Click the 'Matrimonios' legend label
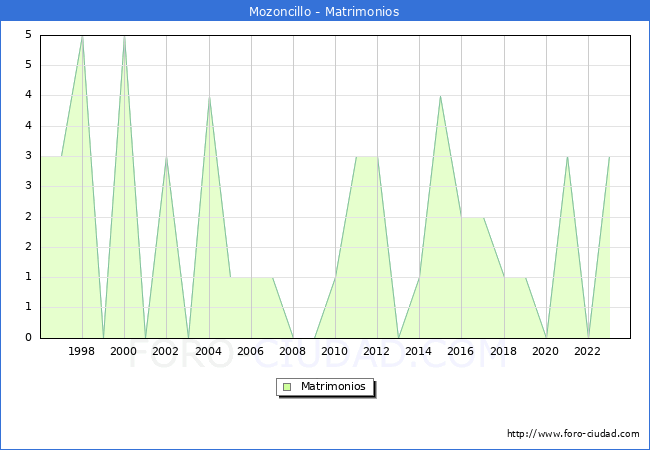650x450 pixels. [333, 386]
